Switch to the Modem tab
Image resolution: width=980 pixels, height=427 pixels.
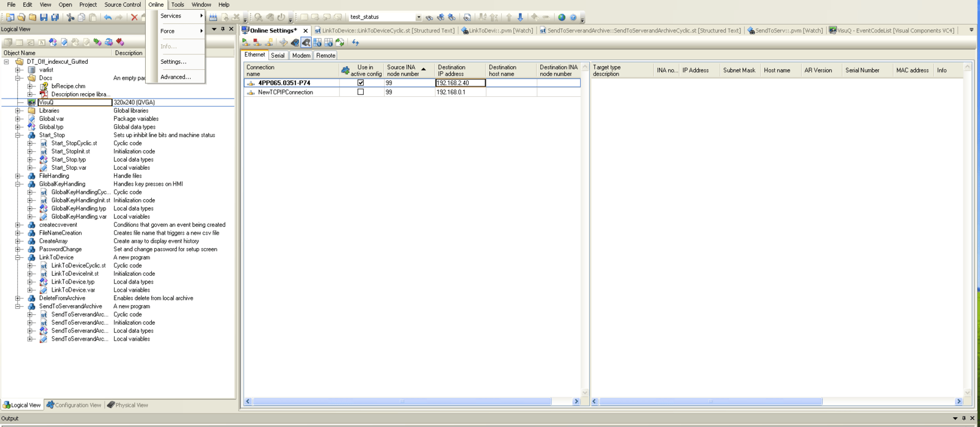point(301,55)
